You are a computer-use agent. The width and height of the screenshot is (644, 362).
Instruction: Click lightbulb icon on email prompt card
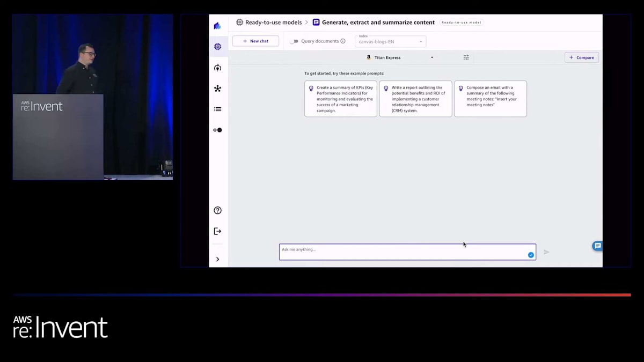(460, 88)
